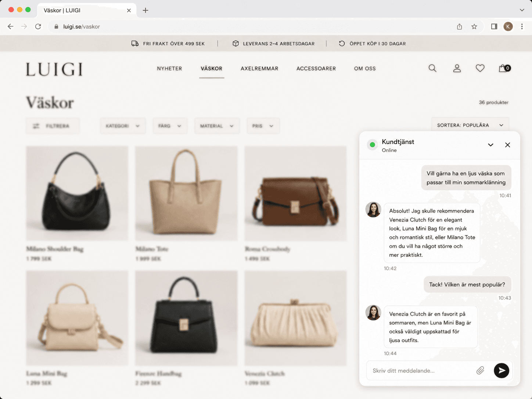Open a new browser tab
The height and width of the screenshot is (399, 532).
[x=145, y=10]
